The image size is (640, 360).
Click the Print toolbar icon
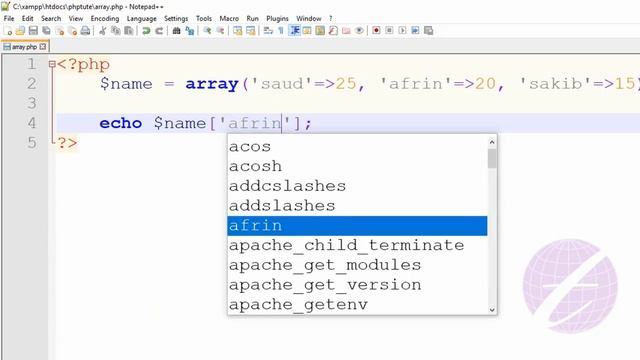tap(85, 31)
